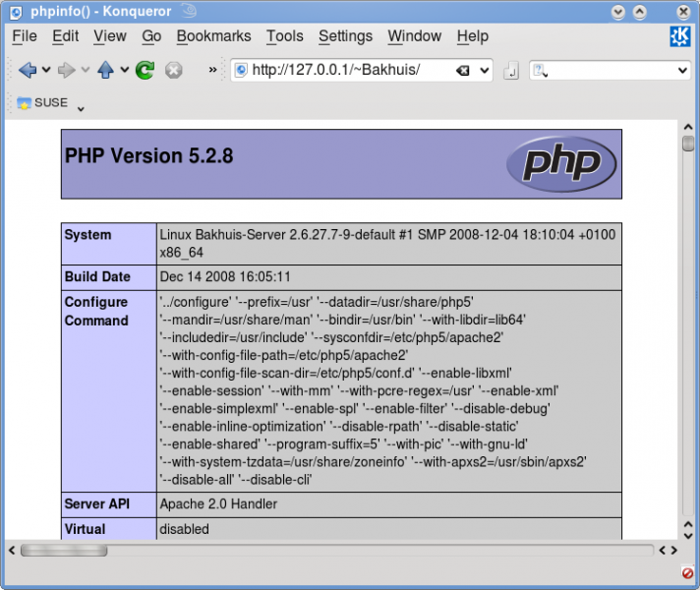This screenshot has width=700, height=590.
Task: Expand the URL history dropdown
Action: [484, 71]
